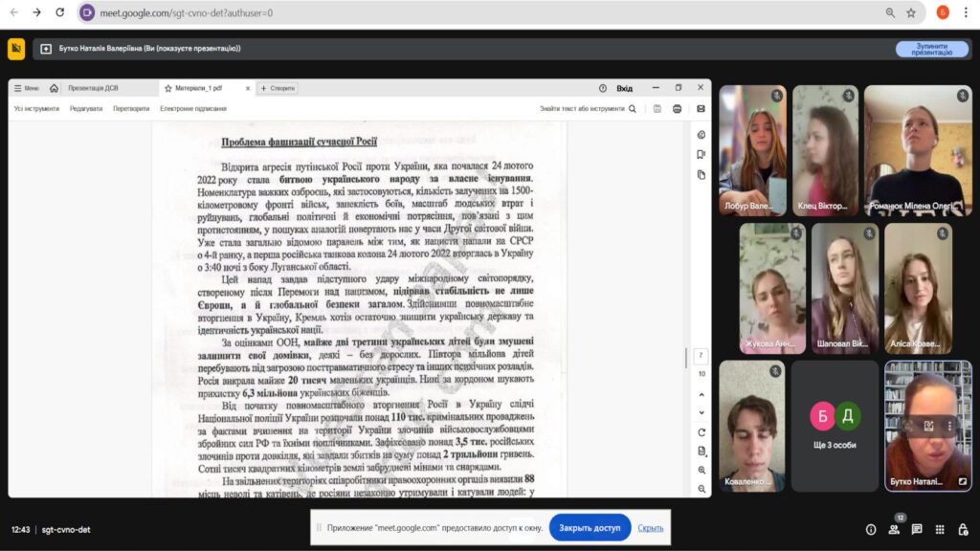Image resolution: width=980 pixels, height=551 pixels.
Task: Bookmark this page with the star icon
Action: pyautogui.click(x=911, y=12)
